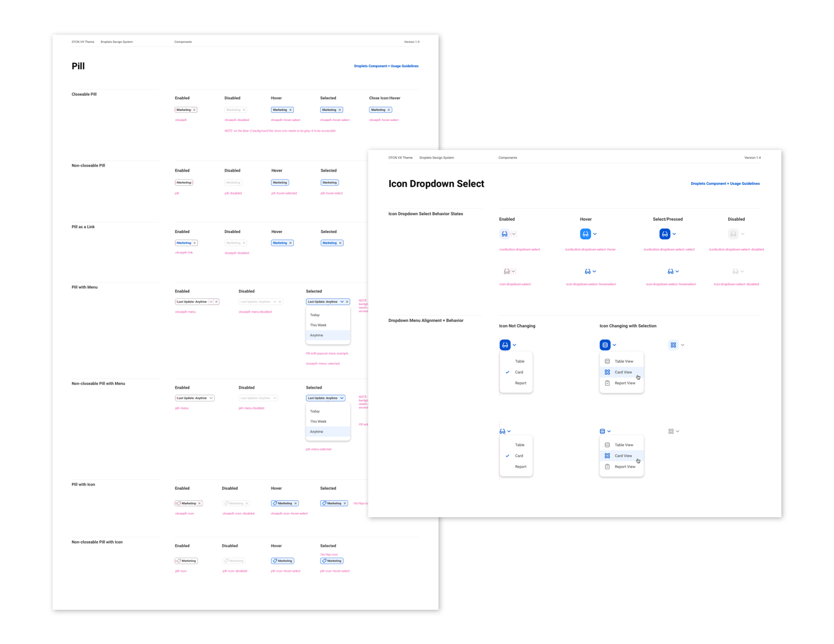Click the glasses icon labeled icon-dropdown-select

click(507, 271)
